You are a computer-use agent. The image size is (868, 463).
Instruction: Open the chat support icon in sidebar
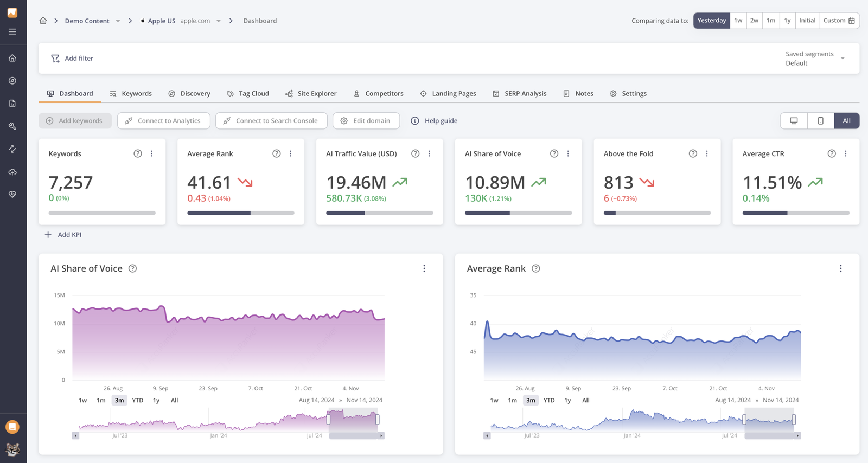[12, 427]
